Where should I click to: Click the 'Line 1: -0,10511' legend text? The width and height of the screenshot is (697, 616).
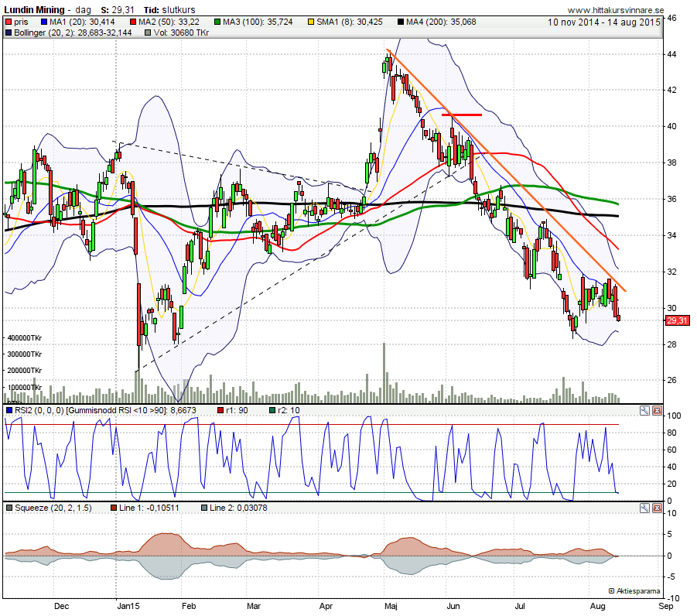point(149,508)
